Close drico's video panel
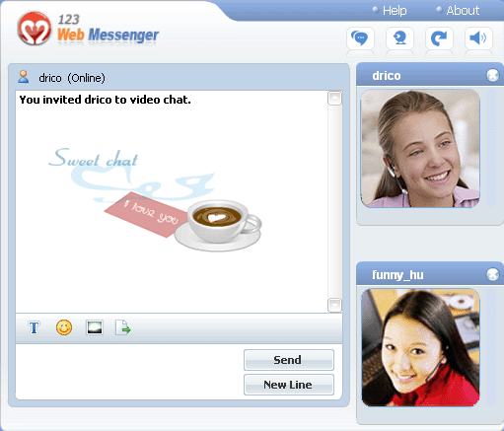 [x=493, y=75]
